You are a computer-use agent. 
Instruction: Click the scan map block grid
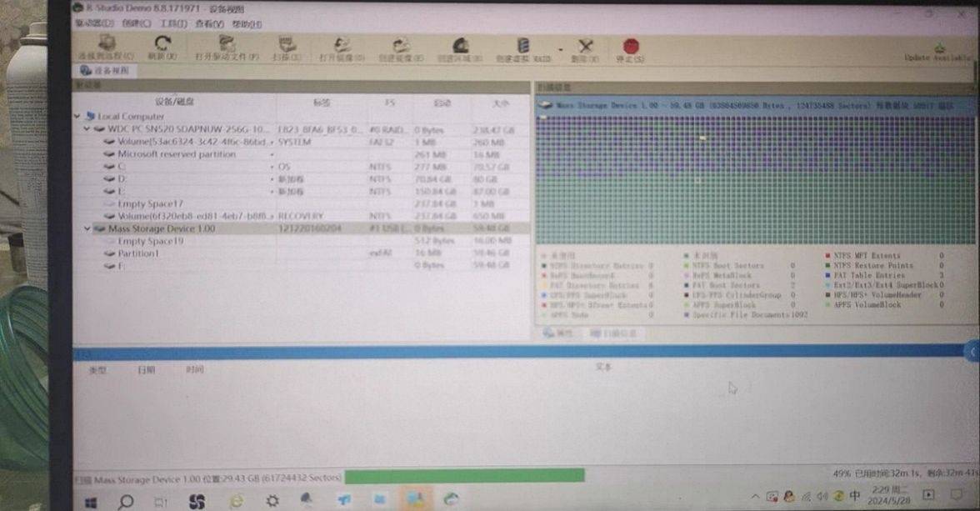[755, 179]
